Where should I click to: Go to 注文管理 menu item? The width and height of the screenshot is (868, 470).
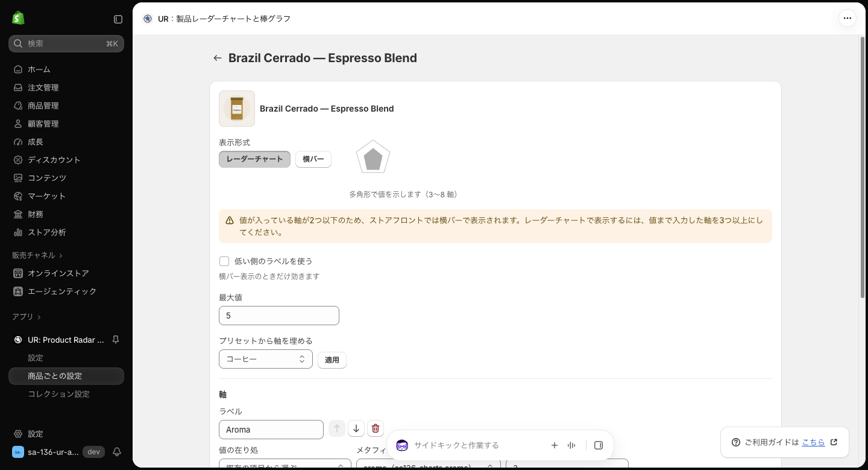click(x=66, y=87)
